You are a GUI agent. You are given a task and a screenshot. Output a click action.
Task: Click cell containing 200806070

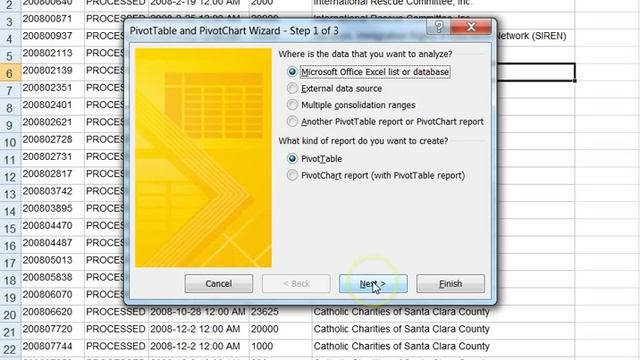[x=53, y=295]
